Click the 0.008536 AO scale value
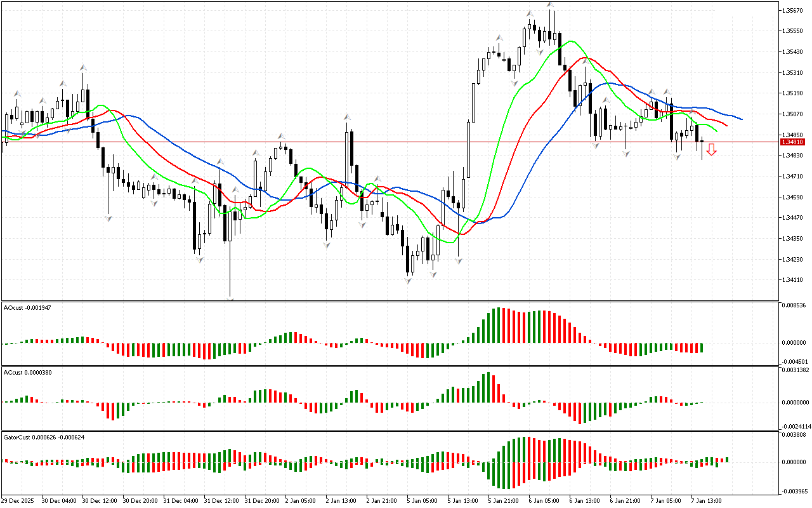The height and width of the screenshot is (508, 812). tap(795, 305)
